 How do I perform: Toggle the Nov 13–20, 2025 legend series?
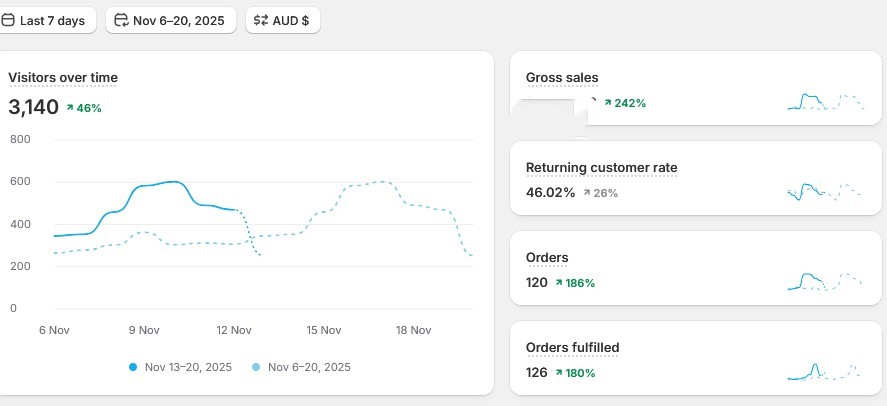pyautogui.click(x=180, y=367)
